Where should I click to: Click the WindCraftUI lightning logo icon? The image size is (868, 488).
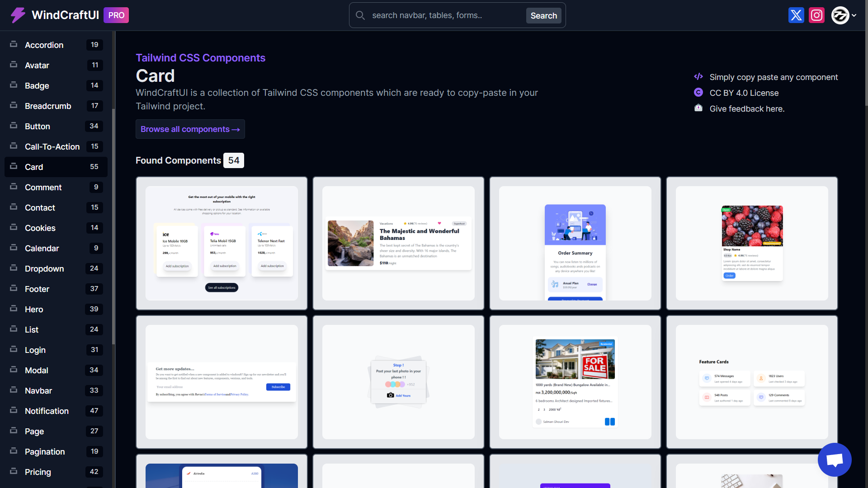[18, 15]
